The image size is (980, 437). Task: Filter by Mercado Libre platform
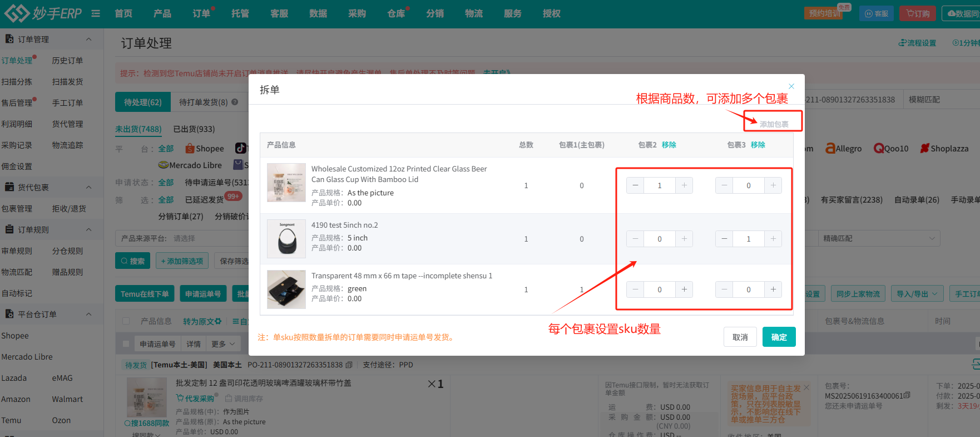(190, 165)
